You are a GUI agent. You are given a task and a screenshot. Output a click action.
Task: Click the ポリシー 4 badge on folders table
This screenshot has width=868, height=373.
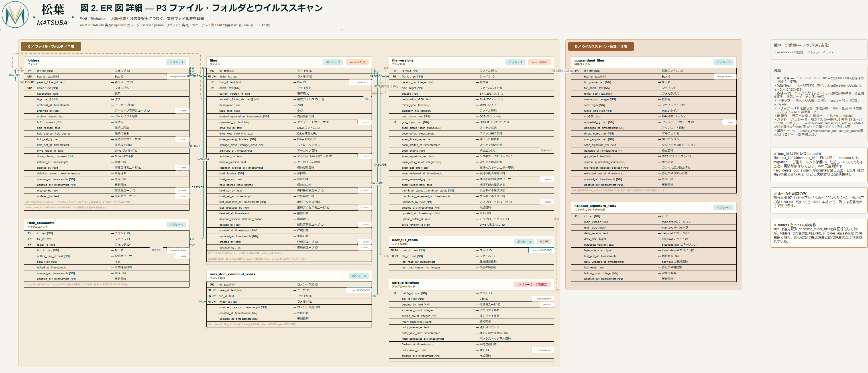click(x=176, y=62)
